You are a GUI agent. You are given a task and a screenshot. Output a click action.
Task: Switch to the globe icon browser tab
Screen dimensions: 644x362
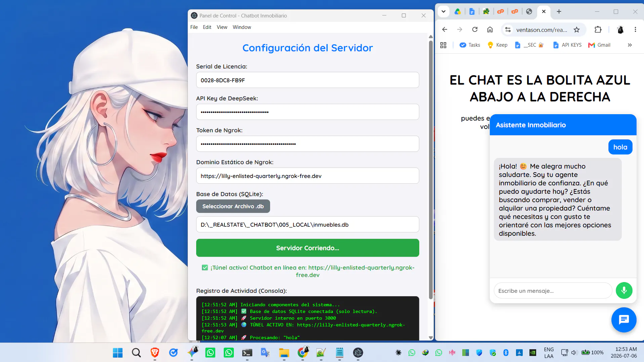529,11
